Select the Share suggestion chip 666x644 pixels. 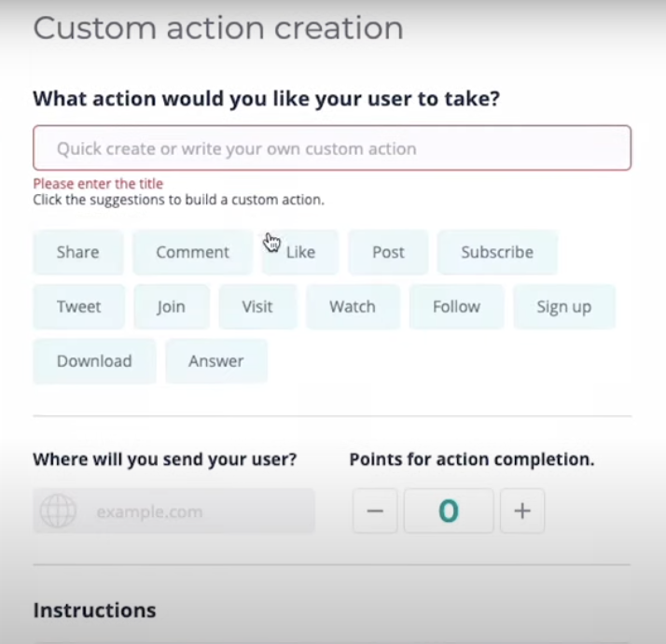(78, 252)
